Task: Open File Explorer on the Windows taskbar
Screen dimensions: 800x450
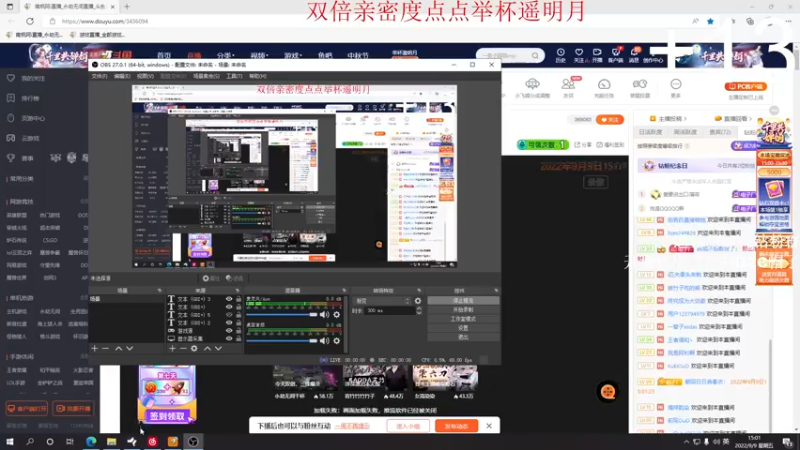Action: point(111,441)
